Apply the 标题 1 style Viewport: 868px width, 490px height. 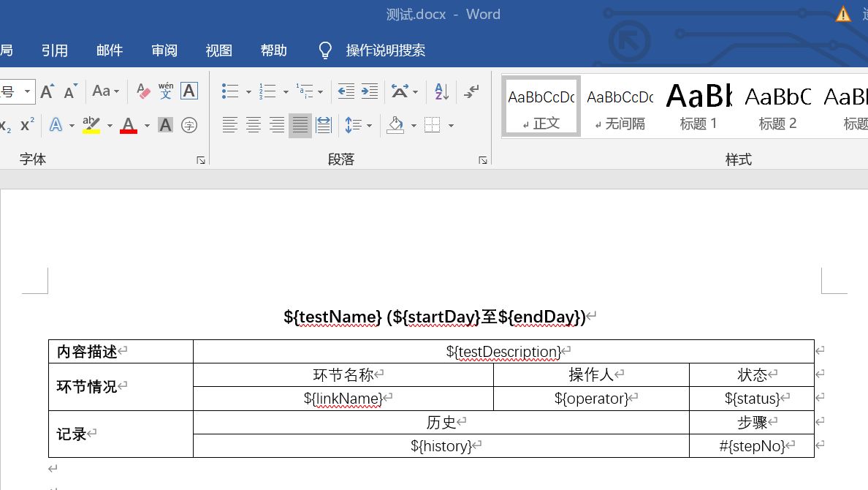[698, 107]
